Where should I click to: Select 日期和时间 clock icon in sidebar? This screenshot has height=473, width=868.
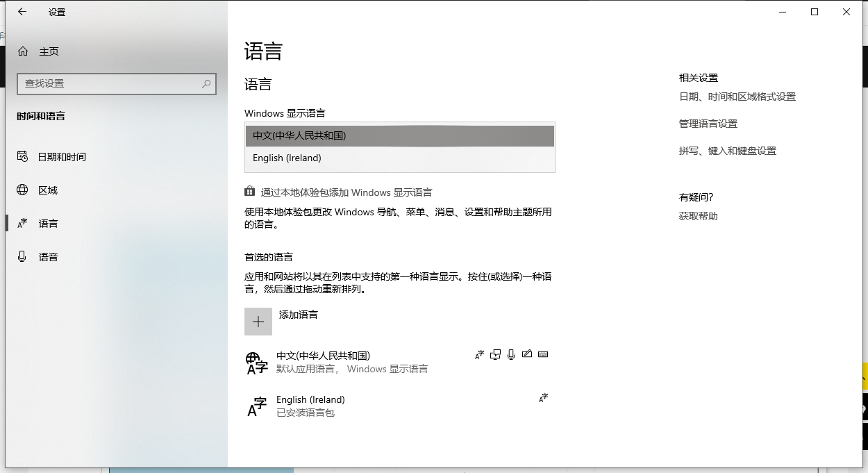point(23,157)
